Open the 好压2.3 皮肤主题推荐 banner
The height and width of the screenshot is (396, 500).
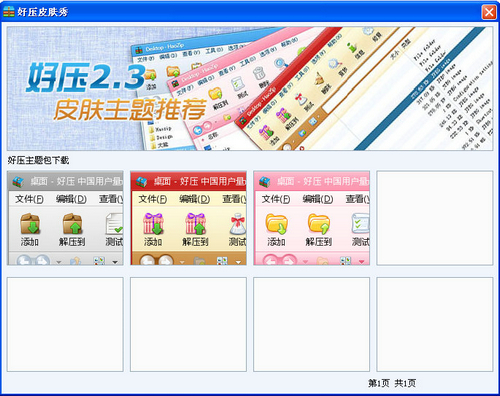point(250,89)
